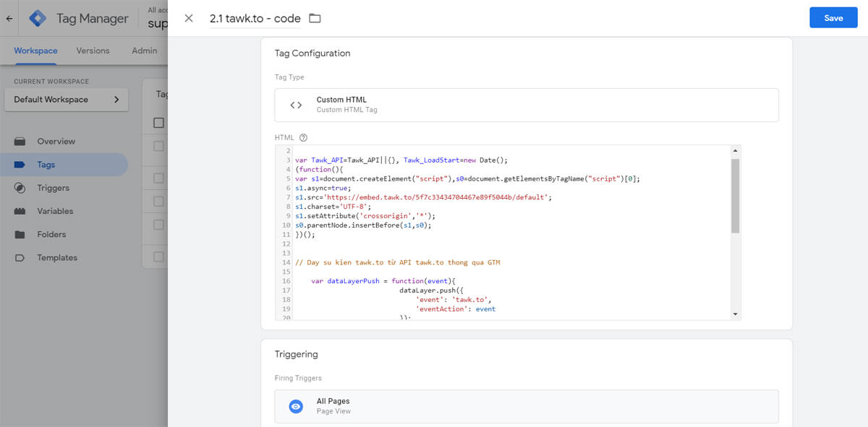Open the All Pages firing trigger
Viewport: 868px width, 427px height.
(527, 406)
